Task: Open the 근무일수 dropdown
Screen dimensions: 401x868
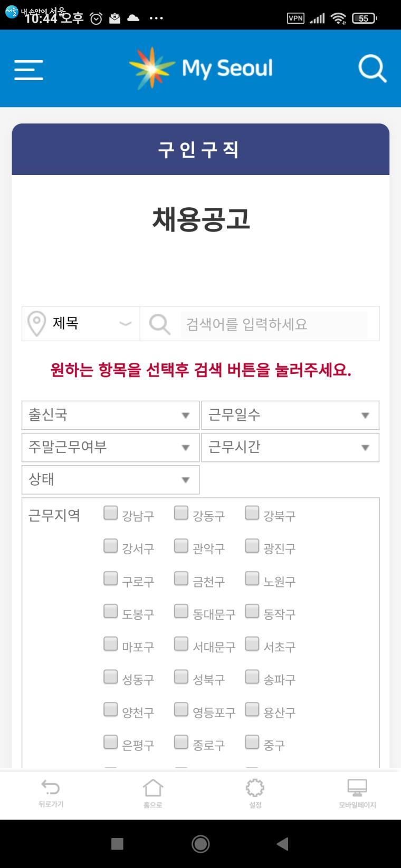Action: pos(290,415)
